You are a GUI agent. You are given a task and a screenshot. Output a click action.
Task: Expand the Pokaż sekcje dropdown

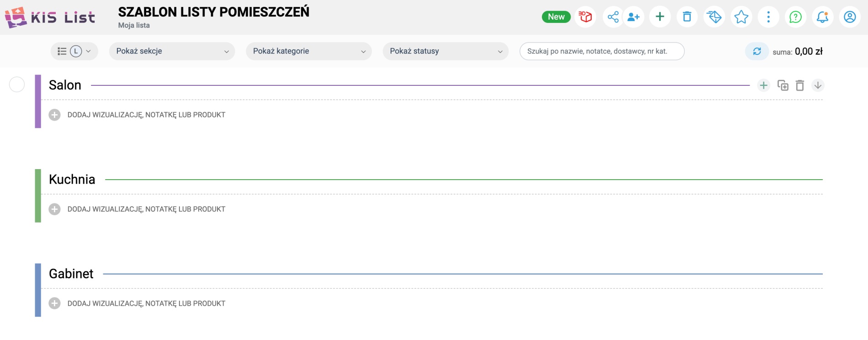coord(172,51)
